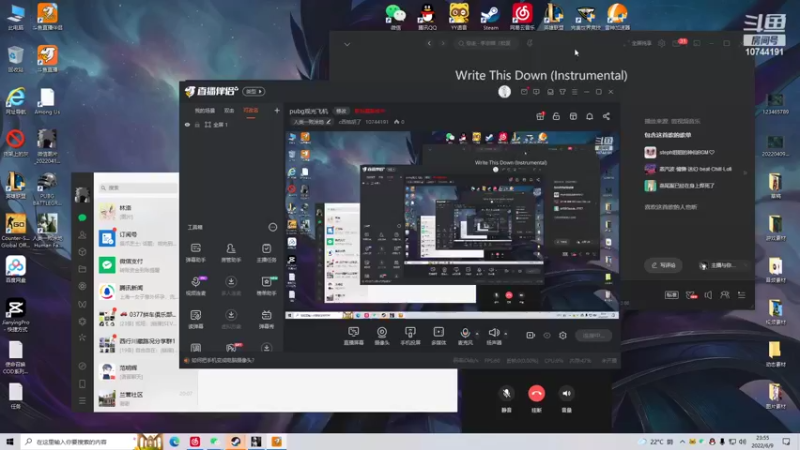The image size is (800, 450).
Task: Expand the microphone options arrow
Action: pos(477,334)
